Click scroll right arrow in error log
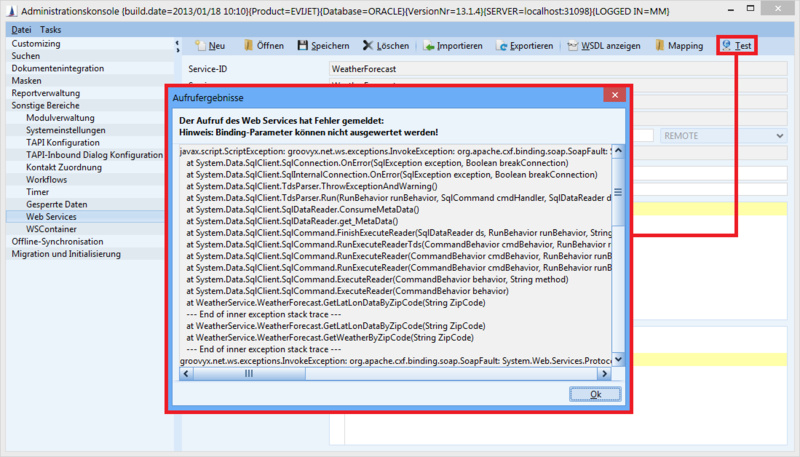This screenshot has height=457, width=800. tap(605, 374)
